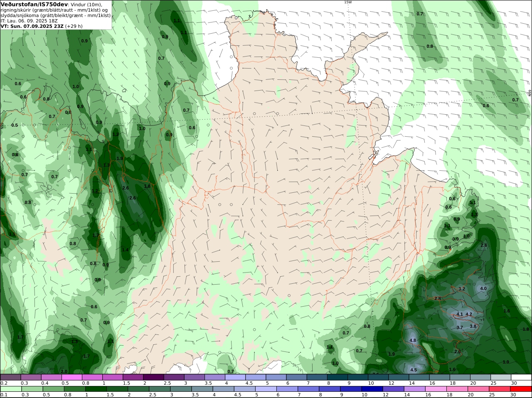The height and width of the screenshot is (398, 532).
Task: Click the 4.0 precipitation value on the map
Action: (x=483, y=288)
